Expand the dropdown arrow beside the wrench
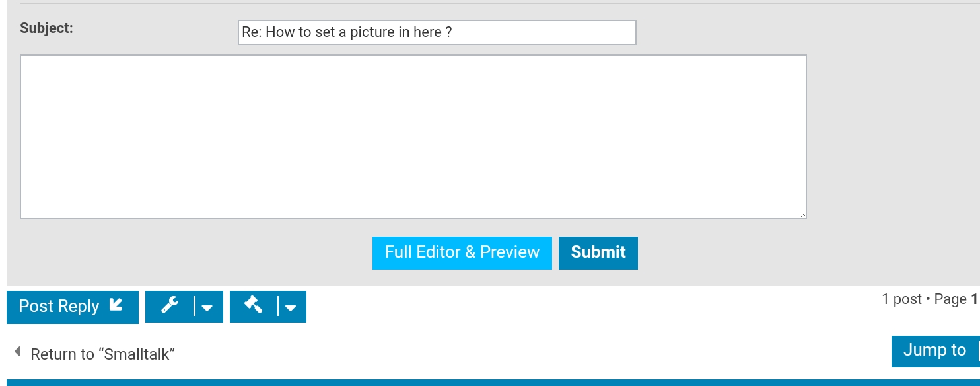 point(207,307)
